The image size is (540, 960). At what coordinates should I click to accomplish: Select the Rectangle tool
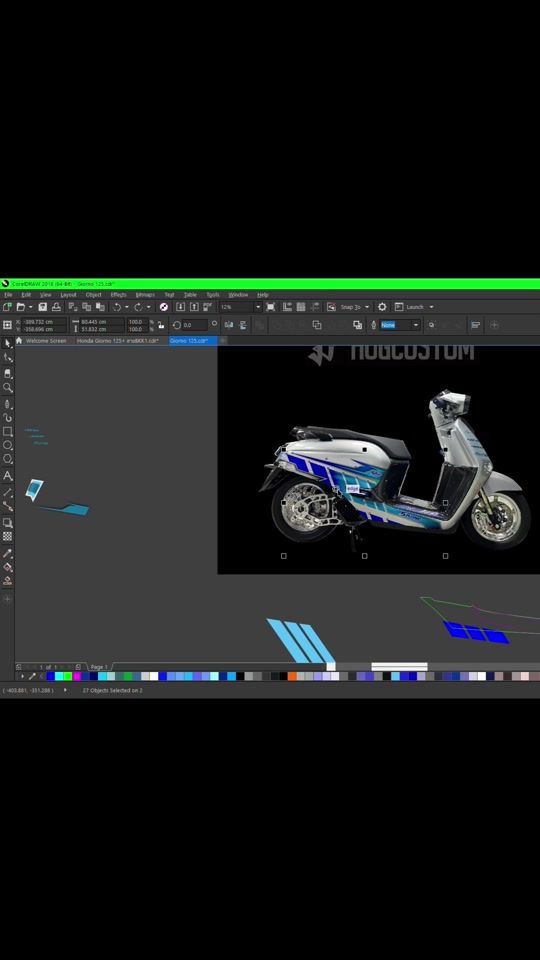tap(8, 432)
